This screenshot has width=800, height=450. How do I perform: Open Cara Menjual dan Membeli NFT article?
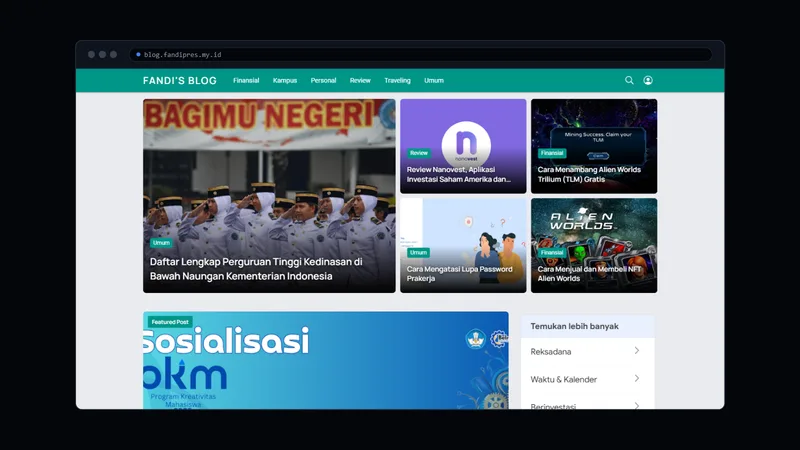[589, 273]
